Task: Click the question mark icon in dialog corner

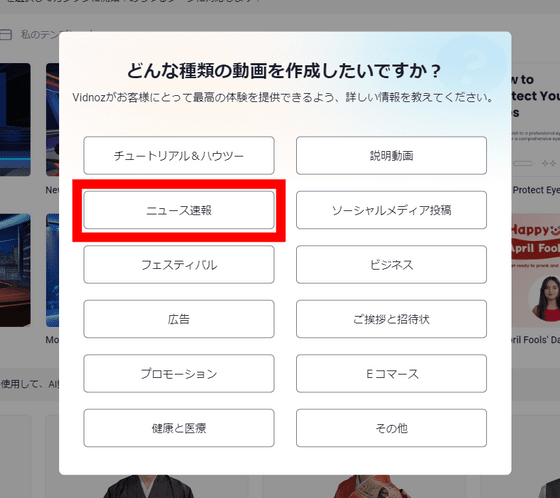Action: (471, 66)
